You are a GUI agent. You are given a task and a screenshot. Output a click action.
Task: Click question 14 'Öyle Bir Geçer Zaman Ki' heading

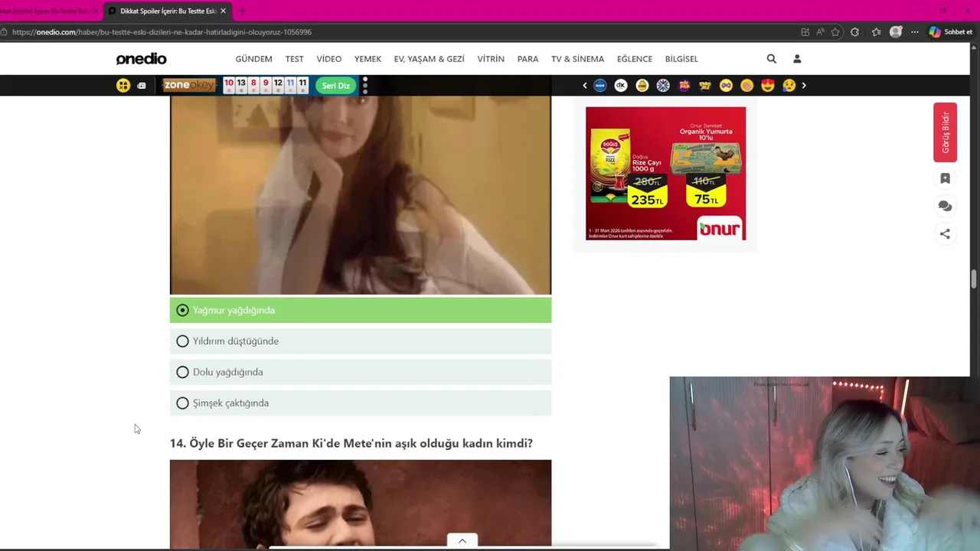coord(351,443)
